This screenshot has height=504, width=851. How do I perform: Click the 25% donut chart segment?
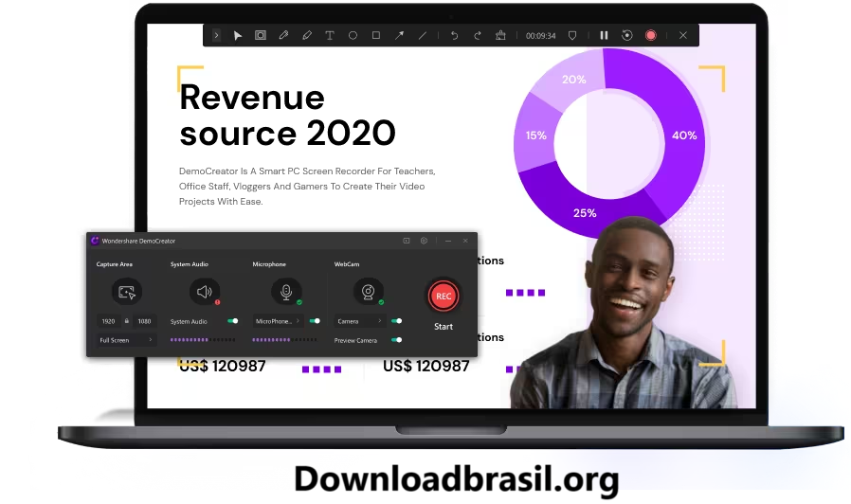(x=585, y=212)
